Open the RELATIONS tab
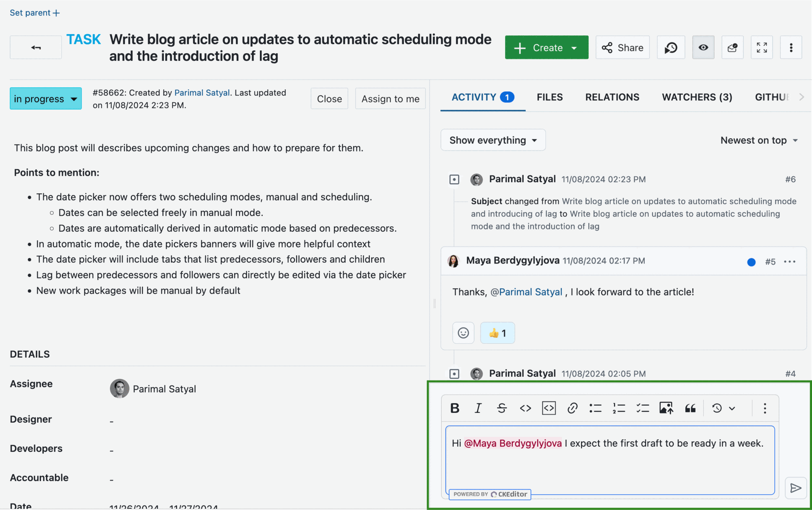812x510 pixels. point(612,97)
